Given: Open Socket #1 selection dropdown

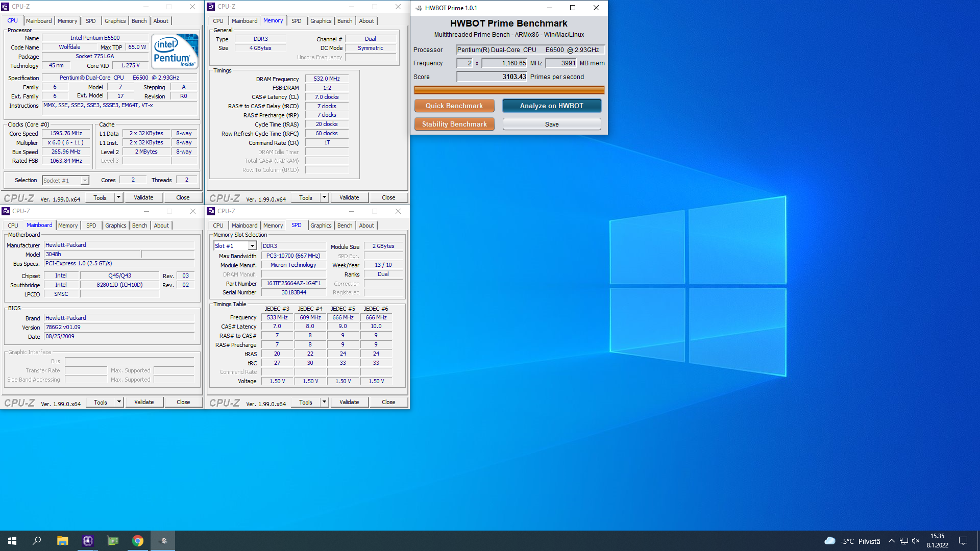Looking at the screenshot, I should (x=85, y=181).
